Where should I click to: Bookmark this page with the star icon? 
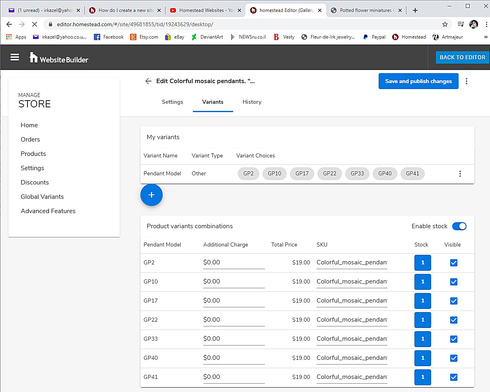click(x=445, y=24)
